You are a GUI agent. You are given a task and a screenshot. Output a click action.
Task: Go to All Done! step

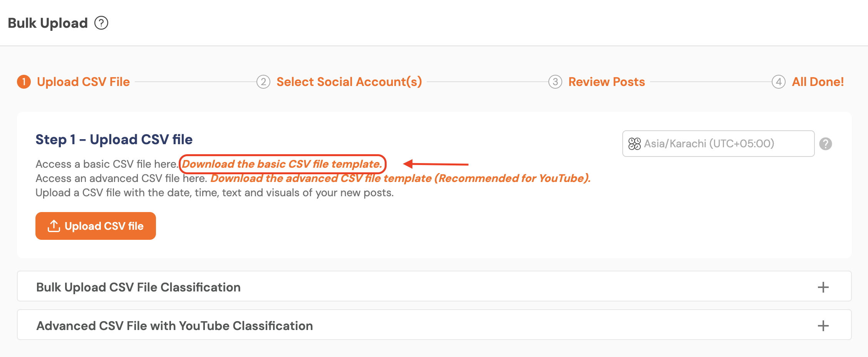coord(818,82)
